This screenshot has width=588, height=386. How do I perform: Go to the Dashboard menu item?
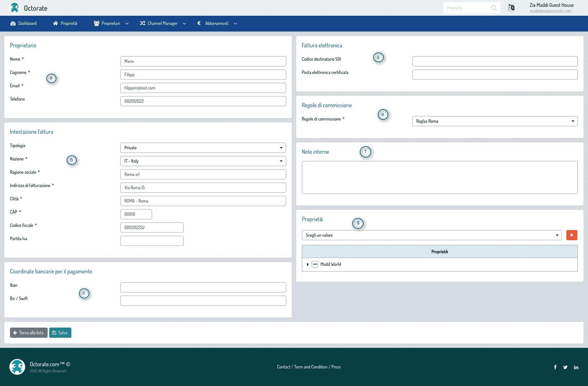pos(24,24)
